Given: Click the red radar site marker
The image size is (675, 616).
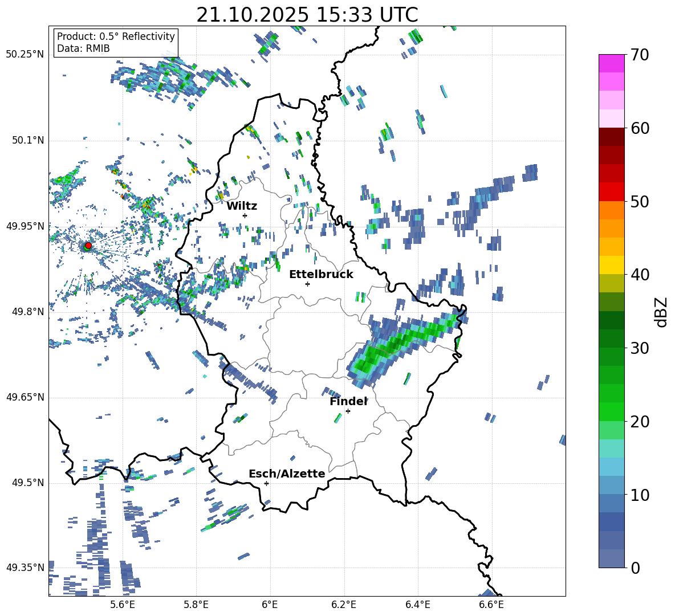Looking at the screenshot, I should pyautogui.click(x=88, y=245).
